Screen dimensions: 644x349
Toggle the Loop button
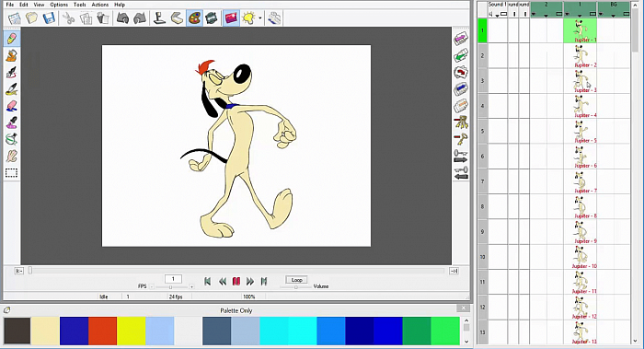pyautogui.click(x=296, y=280)
